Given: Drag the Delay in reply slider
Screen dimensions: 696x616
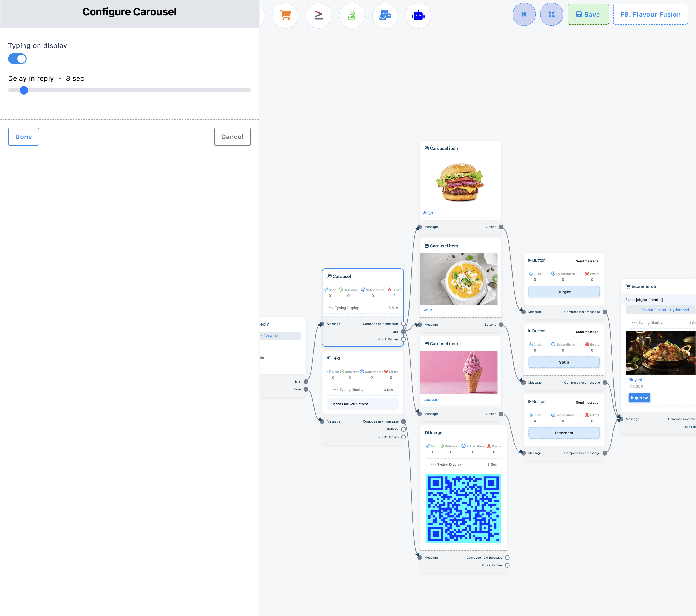Looking at the screenshot, I should (24, 90).
